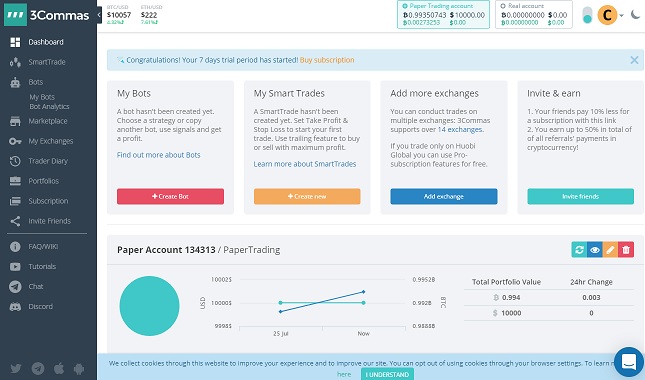Click the Subscription icon in sidebar

(x=15, y=201)
